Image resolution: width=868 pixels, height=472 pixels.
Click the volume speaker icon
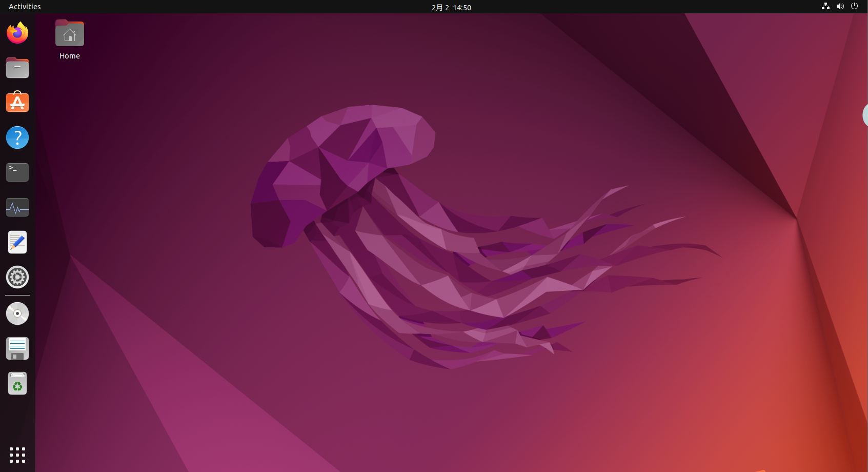840,6
